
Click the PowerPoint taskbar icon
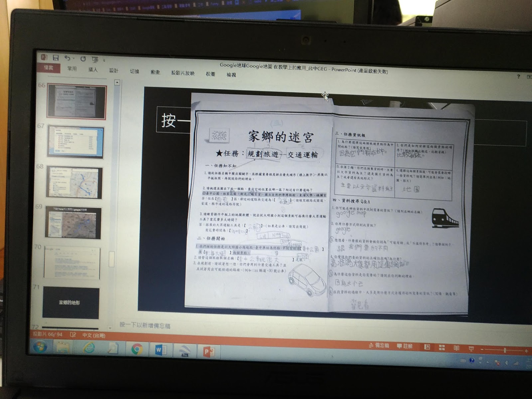click(x=209, y=351)
